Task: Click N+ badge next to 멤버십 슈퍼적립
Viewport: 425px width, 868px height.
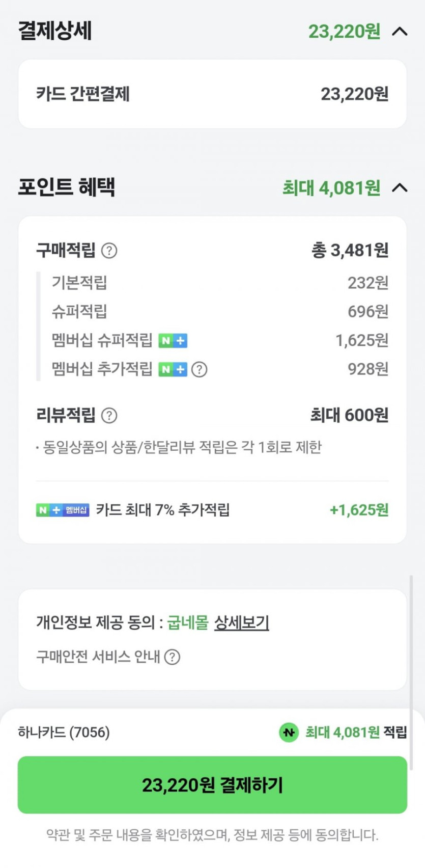Action: 173,340
